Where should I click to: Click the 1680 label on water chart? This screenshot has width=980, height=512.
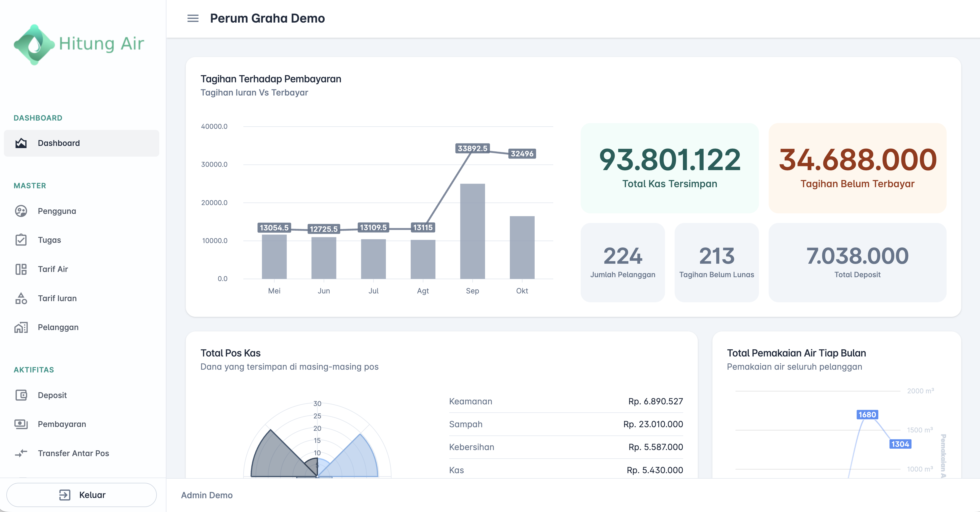pos(867,415)
